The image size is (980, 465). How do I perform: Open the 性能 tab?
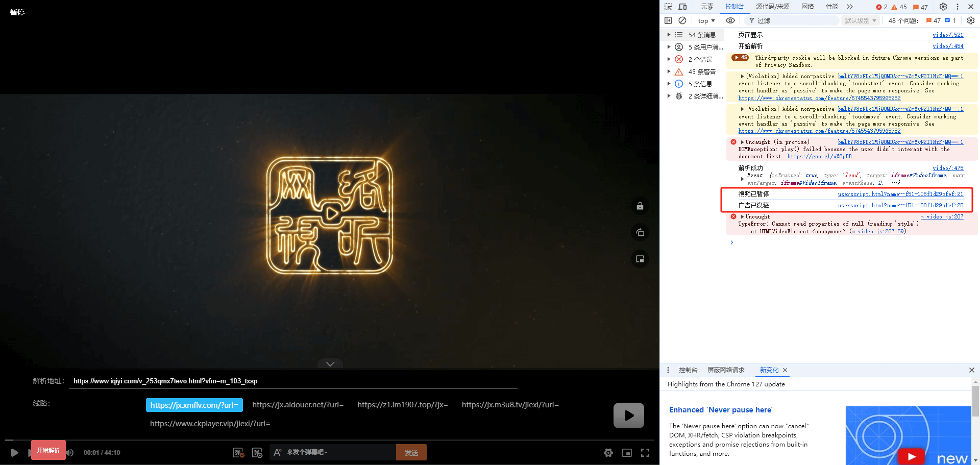(832, 7)
